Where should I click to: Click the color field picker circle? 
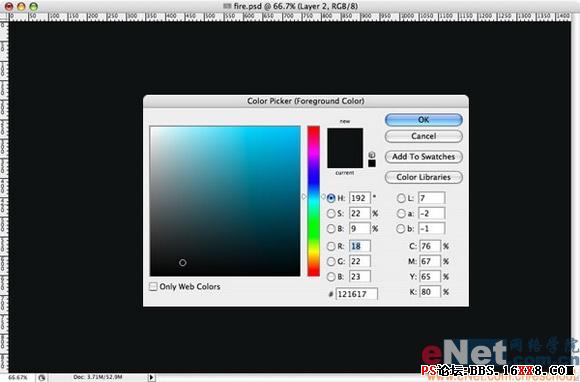click(x=183, y=263)
